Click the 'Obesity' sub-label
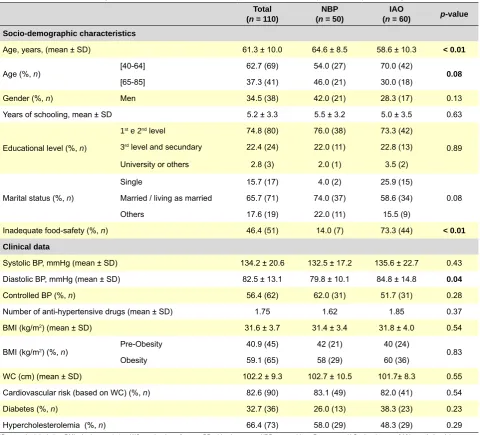 click(x=133, y=360)
